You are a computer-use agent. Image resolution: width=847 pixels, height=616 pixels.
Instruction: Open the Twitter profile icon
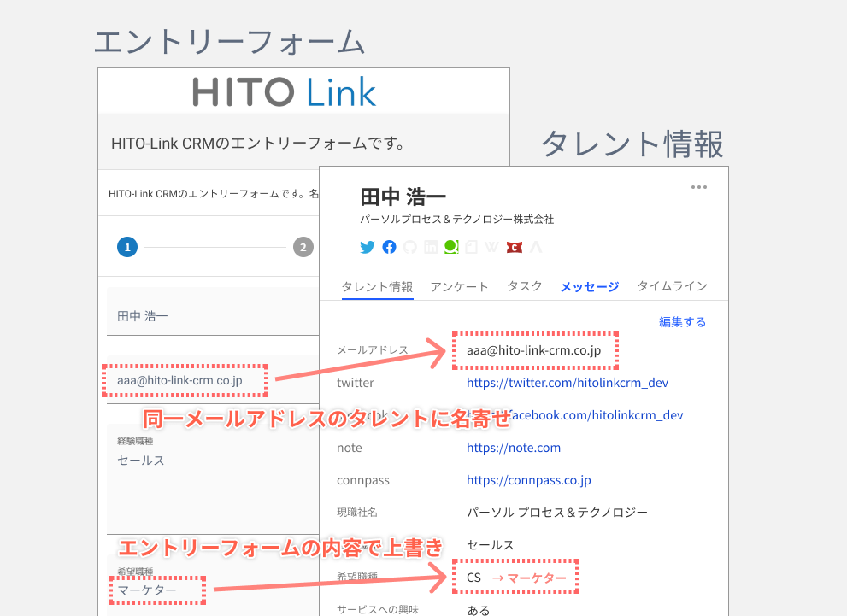tap(367, 247)
